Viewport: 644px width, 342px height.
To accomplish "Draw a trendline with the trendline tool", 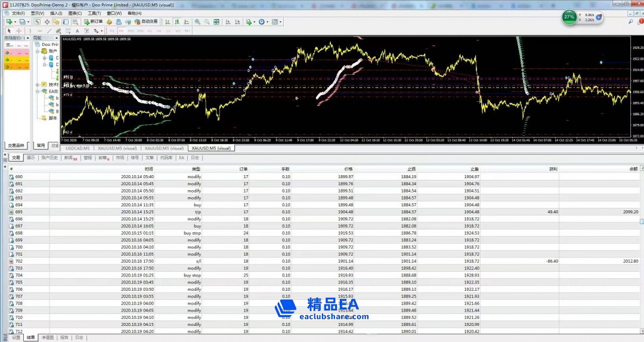I will (x=48, y=30).
